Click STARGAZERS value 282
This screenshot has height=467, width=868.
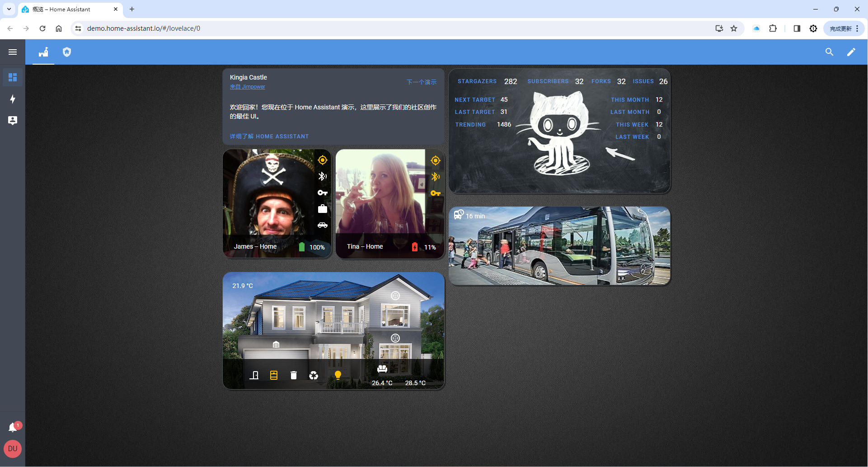coord(511,81)
